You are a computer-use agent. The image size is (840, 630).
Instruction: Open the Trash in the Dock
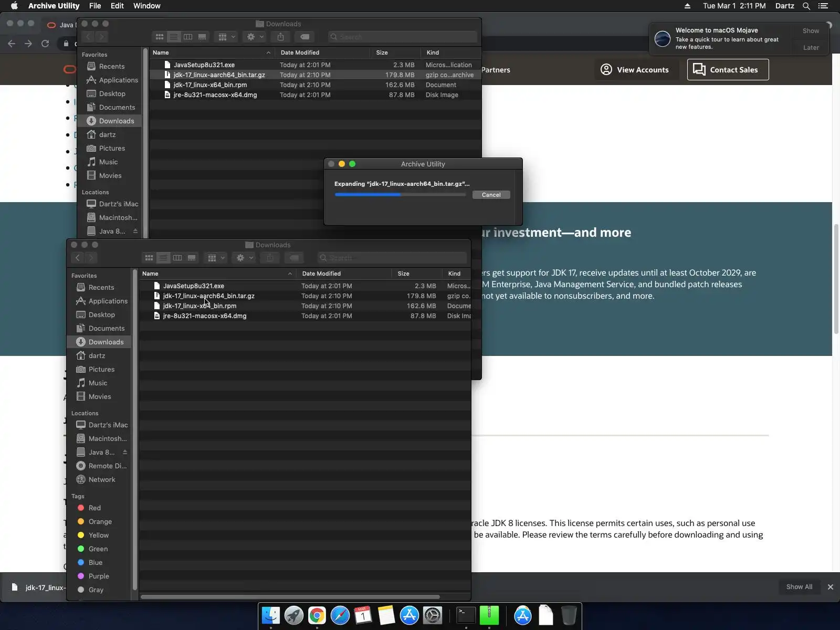click(x=569, y=615)
